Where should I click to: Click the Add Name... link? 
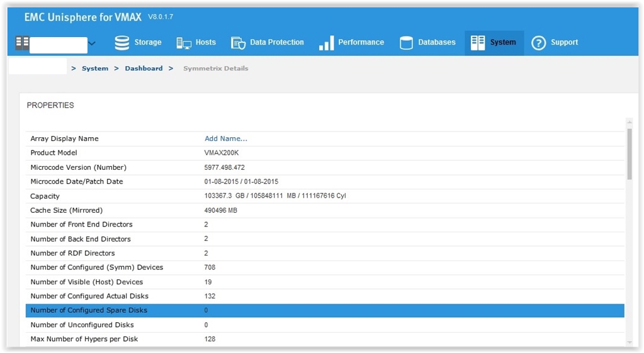click(226, 138)
